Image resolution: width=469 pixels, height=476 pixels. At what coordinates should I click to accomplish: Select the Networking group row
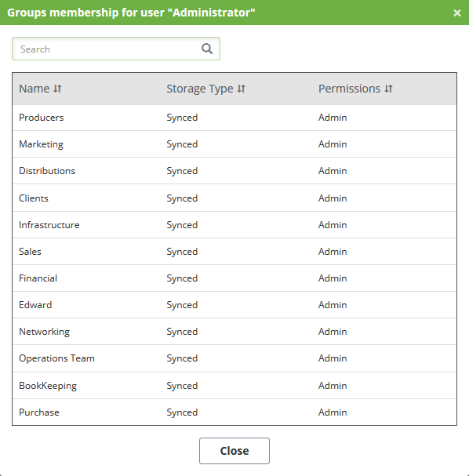234,332
